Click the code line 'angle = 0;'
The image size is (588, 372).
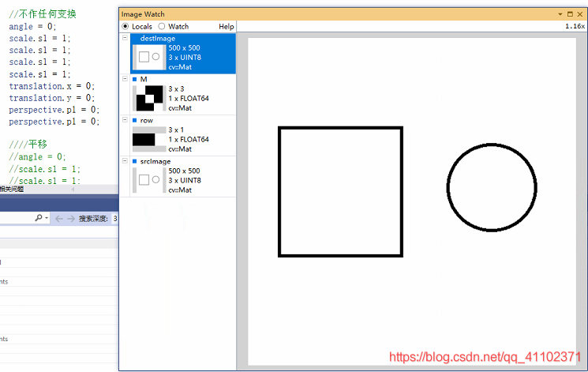coord(32,26)
